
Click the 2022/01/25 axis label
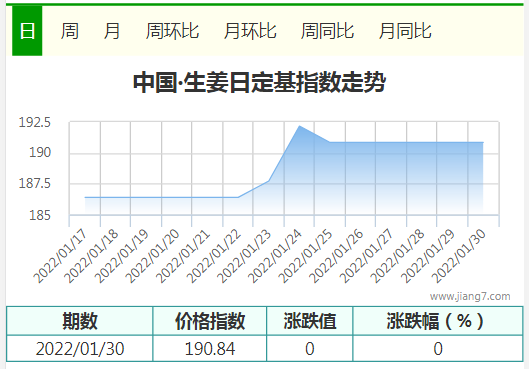pyautogui.click(x=306, y=256)
